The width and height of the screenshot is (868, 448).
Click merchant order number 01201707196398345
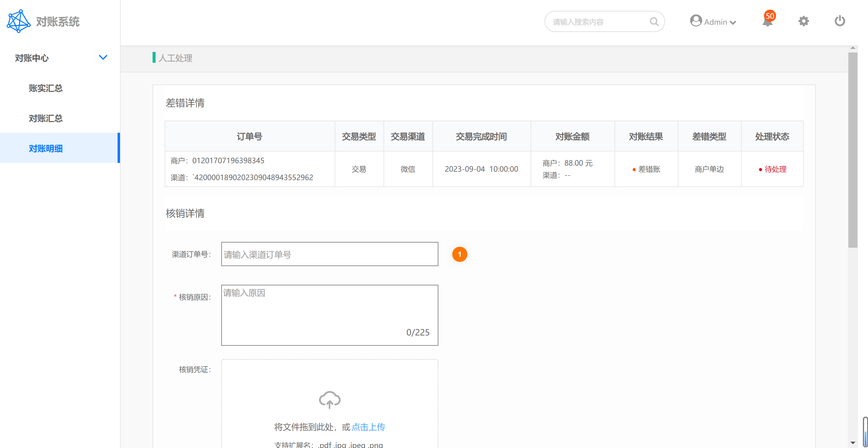(x=228, y=160)
